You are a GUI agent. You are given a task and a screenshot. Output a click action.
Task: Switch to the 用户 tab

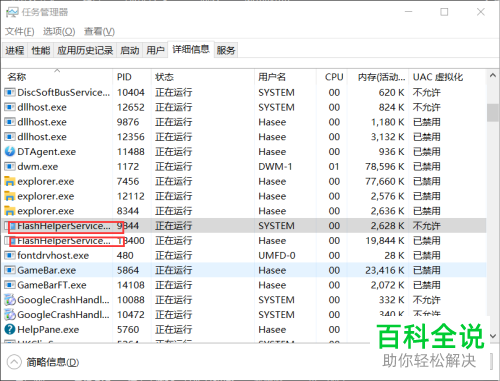[x=155, y=50]
